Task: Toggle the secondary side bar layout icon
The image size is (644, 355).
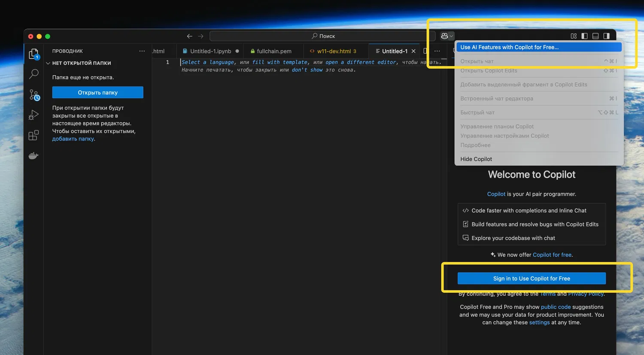Action: coord(606,36)
